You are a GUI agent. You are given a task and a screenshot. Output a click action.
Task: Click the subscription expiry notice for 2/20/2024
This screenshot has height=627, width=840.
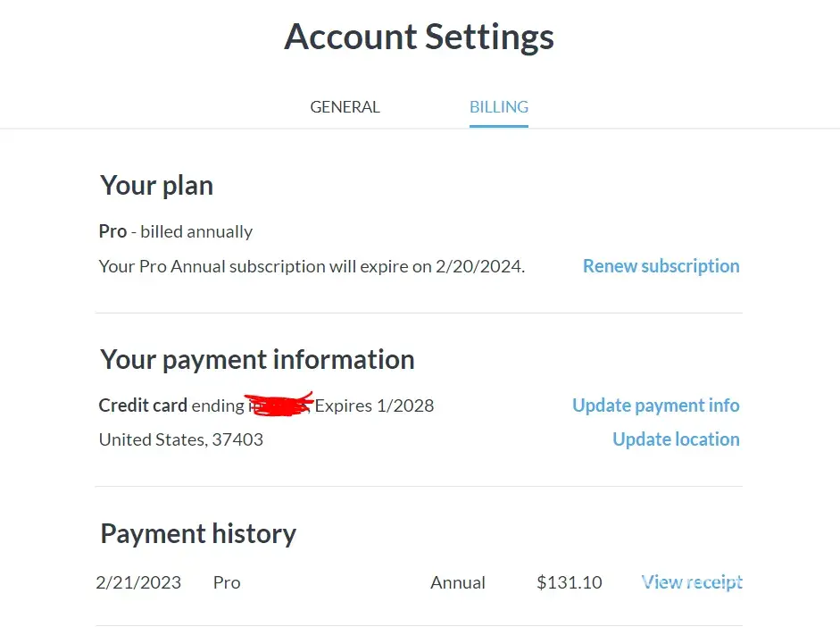(x=312, y=266)
